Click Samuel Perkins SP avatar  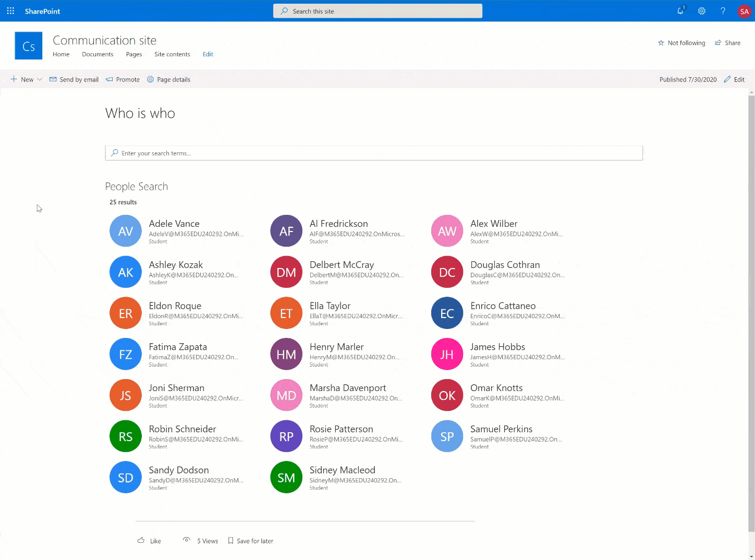(x=447, y=436)
